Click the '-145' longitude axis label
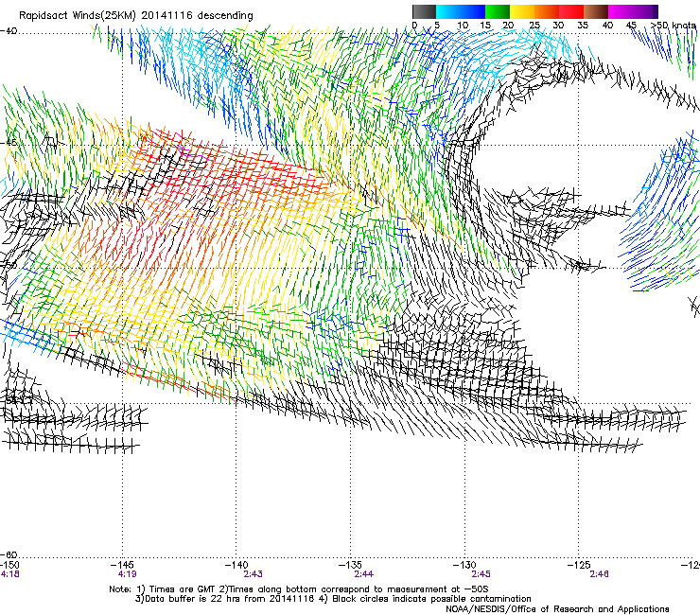700x615 pixels. (x=123, y=565)
